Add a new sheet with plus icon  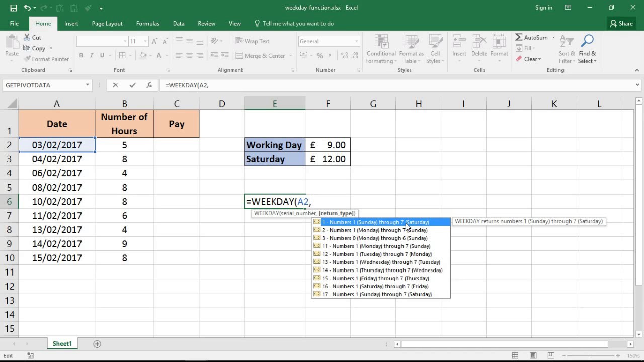(x=97, y=344)
